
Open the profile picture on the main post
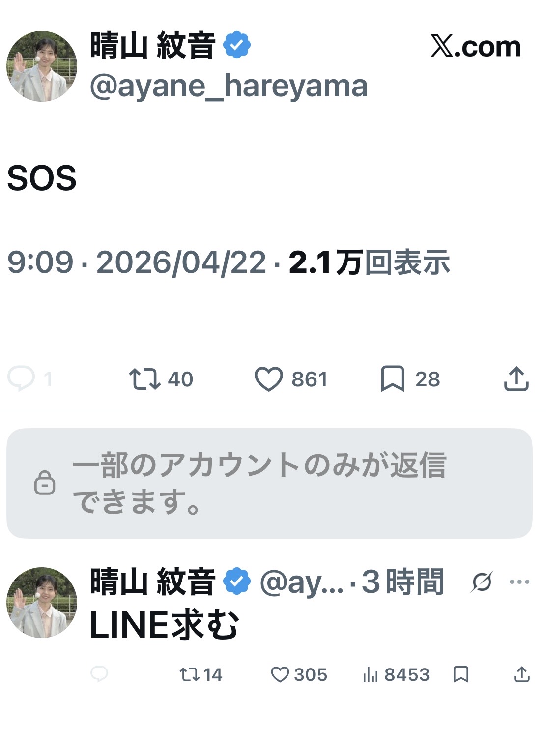tap(42, 66)
